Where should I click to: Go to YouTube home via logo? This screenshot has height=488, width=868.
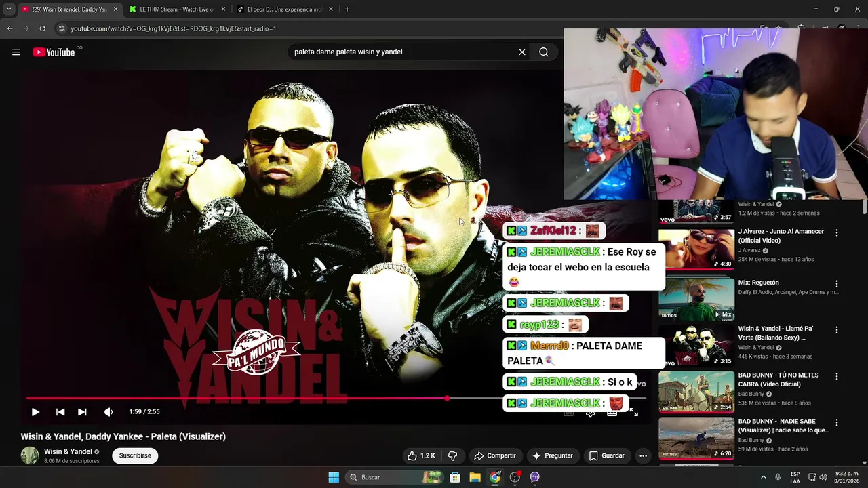tap(54, 52)
